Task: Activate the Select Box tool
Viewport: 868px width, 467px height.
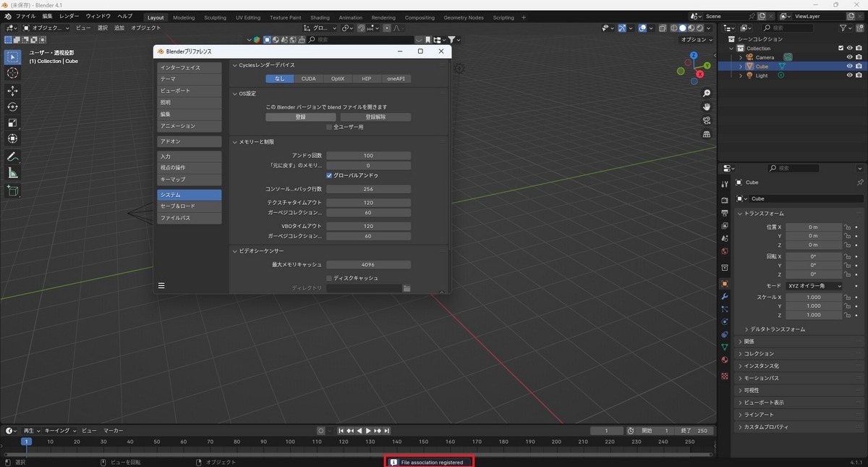Action: pyautogui.click(x=12, y=56)
